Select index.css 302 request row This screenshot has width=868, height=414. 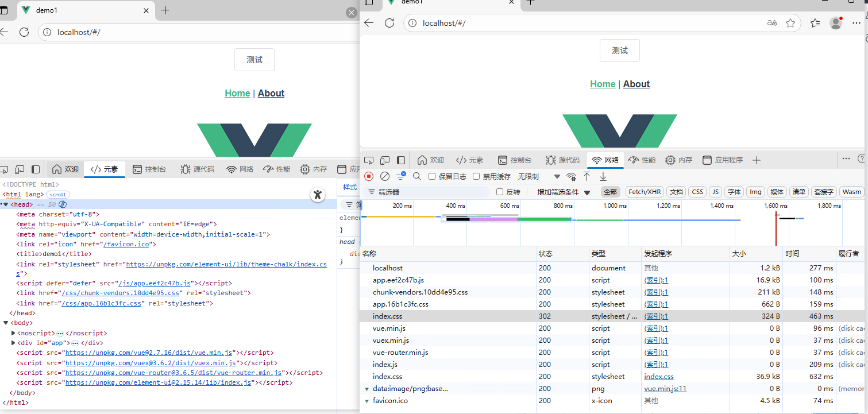tap(613, 316)
